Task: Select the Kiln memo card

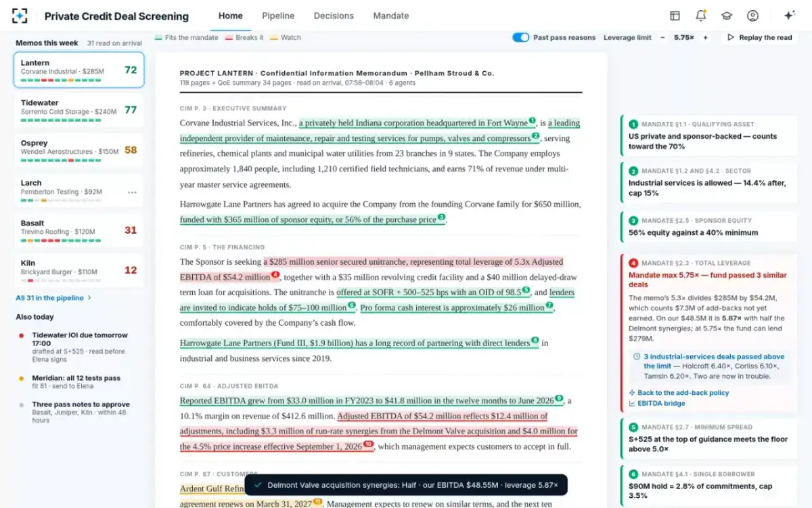Action: tap(78, 270)
